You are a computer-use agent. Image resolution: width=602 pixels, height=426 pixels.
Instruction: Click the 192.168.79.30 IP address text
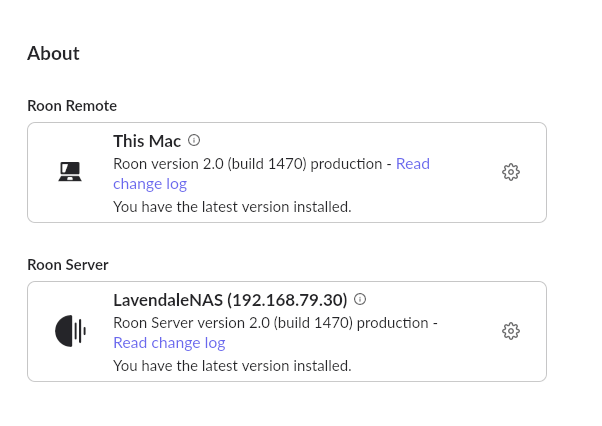pos(287,300)
